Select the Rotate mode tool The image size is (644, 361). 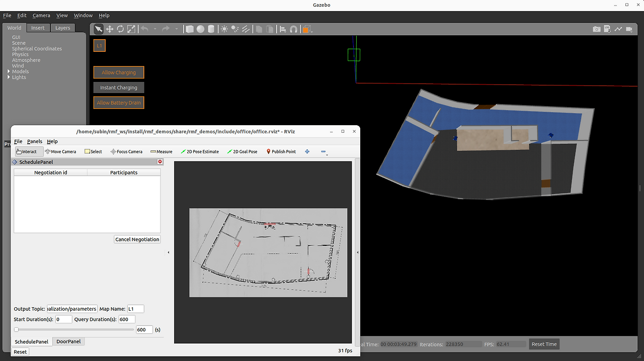pyautogui.click(x=120, y=29)
